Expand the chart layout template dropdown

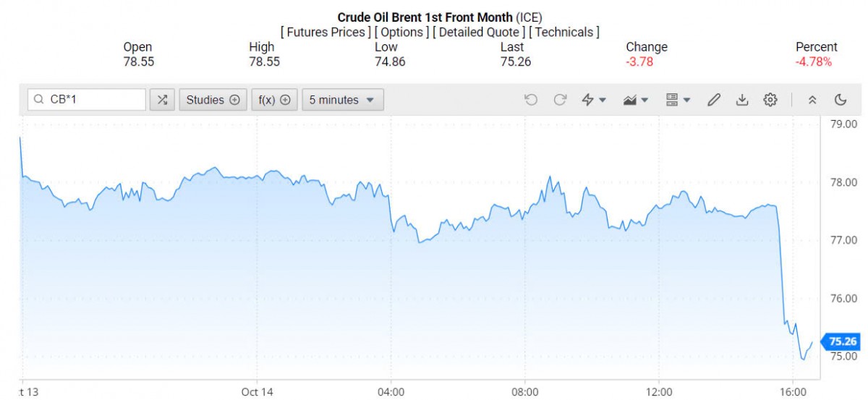pos(678,100)
